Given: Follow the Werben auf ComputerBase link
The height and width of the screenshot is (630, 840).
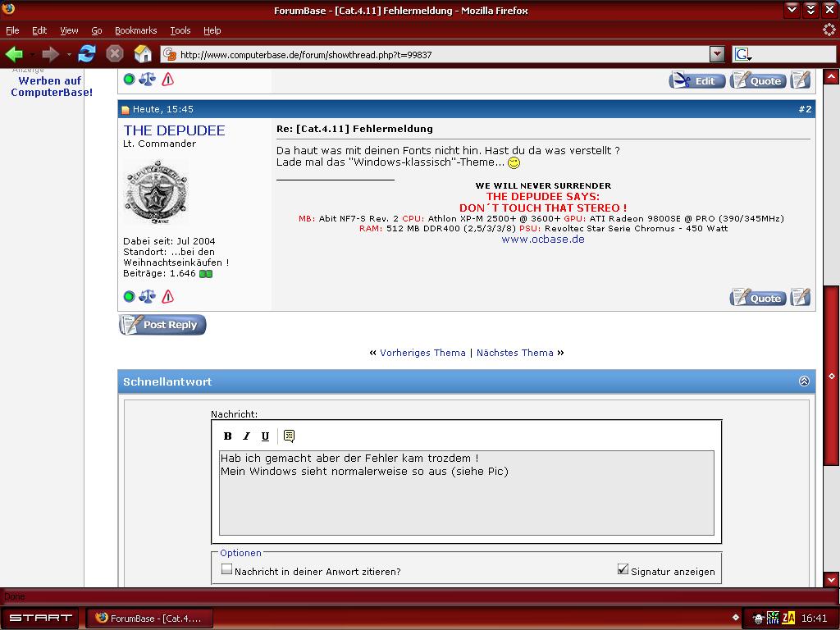Looking at the screenshot, I should pyautogui.click(x=52, y=86).
